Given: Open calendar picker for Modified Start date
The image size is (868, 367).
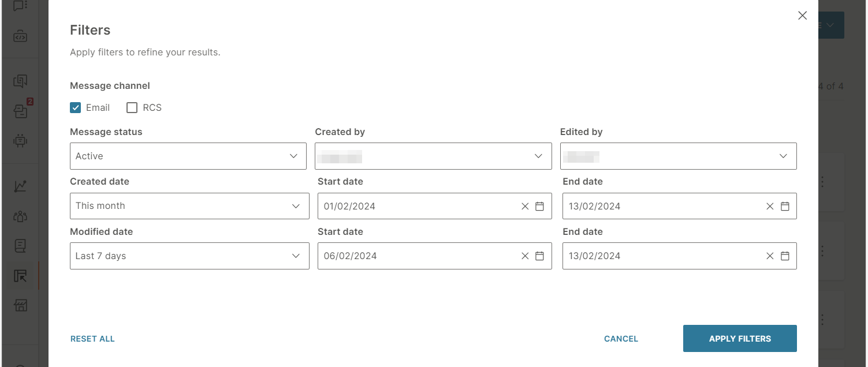Looking at the screenshot, I should [x=539, y=256].
